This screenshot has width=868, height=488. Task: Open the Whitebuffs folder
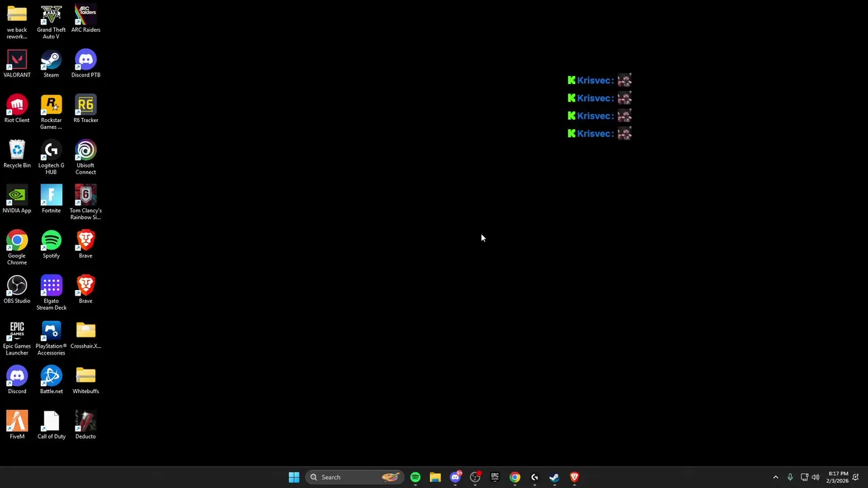pos(85,380)
